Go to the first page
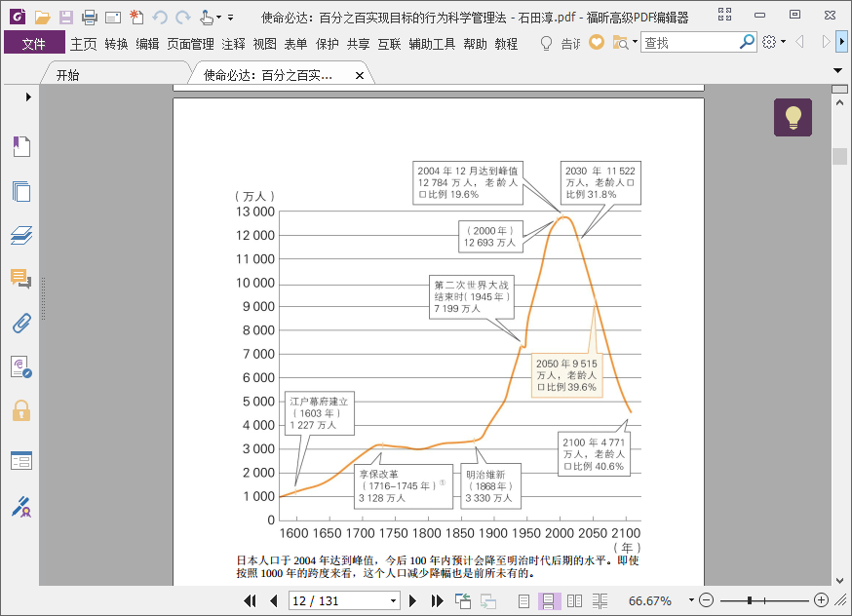852x616 pixels. tap(250, 600)
